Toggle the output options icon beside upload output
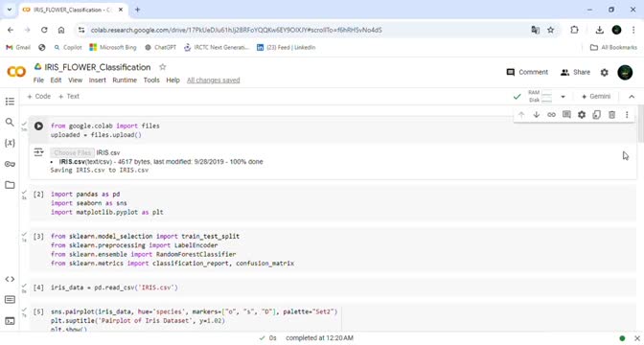This screenshot has width=644, height=345. pyautogui.click(x=38, y=152)
